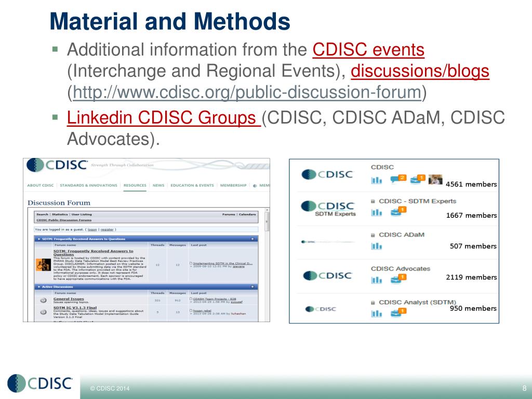Open the CDISC ADaM group title

tap(402, 235)
